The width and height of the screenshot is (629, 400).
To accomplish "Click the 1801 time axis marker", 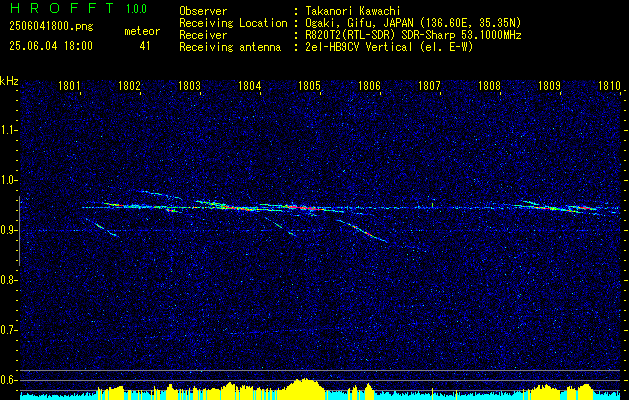I will pyautogui.click(x=69, y=86).
